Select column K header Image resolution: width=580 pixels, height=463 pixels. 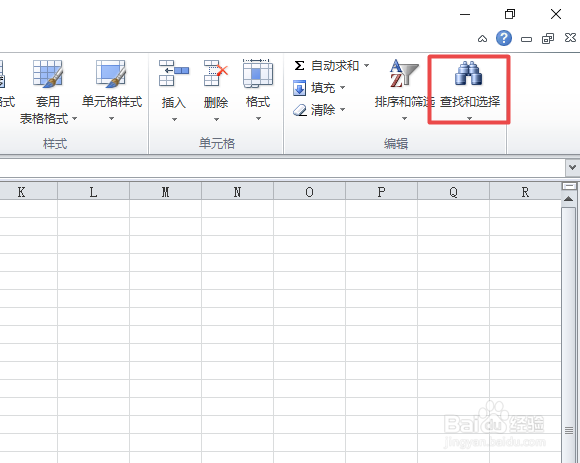(x=28, y=192)
